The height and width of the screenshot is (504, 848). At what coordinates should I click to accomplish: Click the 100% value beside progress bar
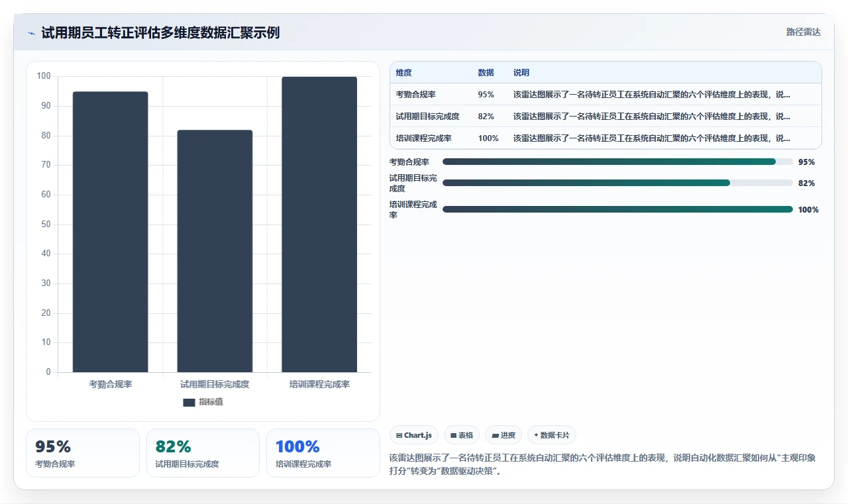[x=808, y=209]
